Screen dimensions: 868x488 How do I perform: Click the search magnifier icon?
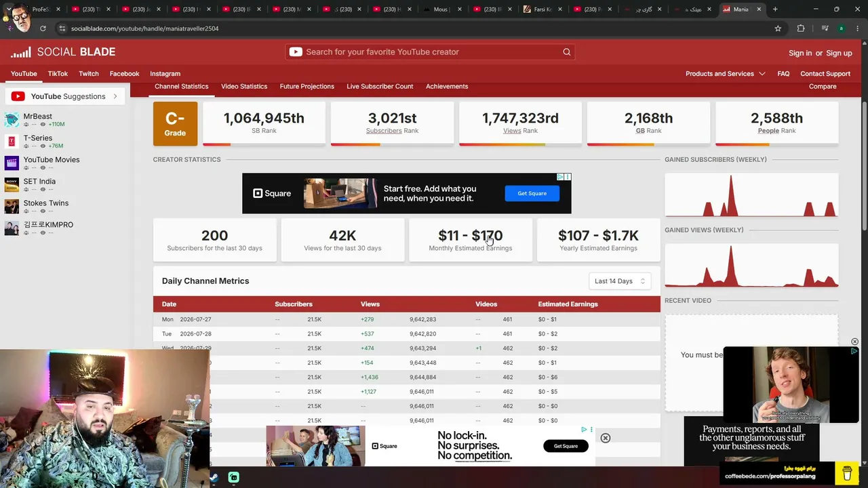click(567, 52)
